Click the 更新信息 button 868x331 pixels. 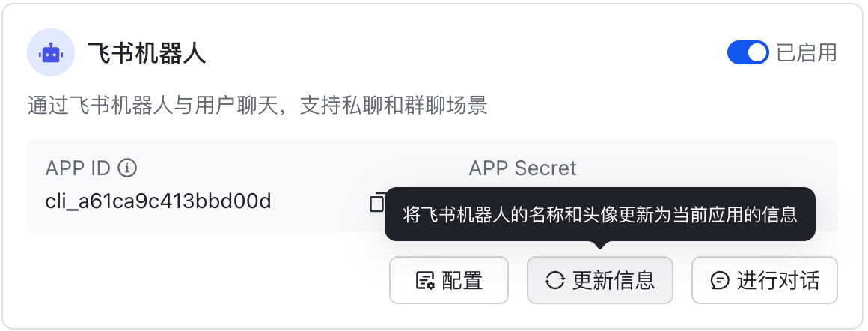point(600,280)
